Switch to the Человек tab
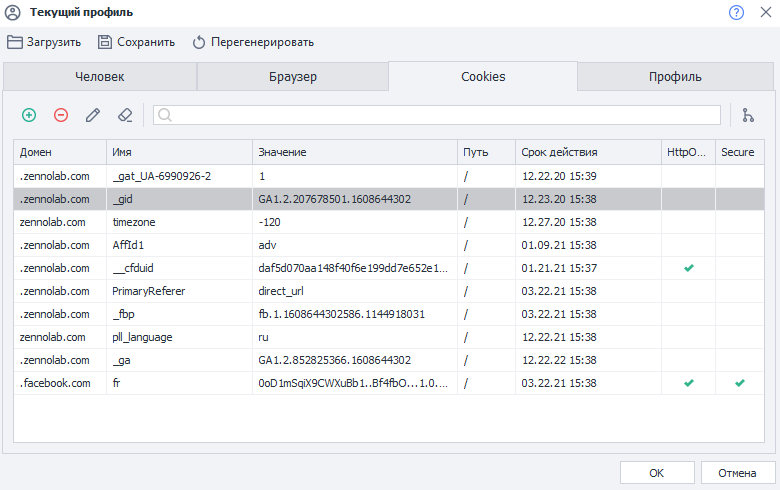This screenshot has height=490, width=780. point(100,77)
